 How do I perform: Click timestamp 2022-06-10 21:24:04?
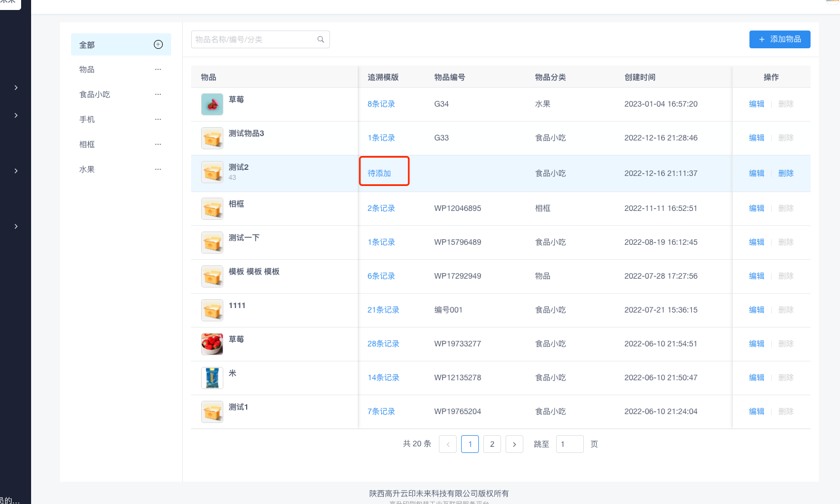[661, 411]
